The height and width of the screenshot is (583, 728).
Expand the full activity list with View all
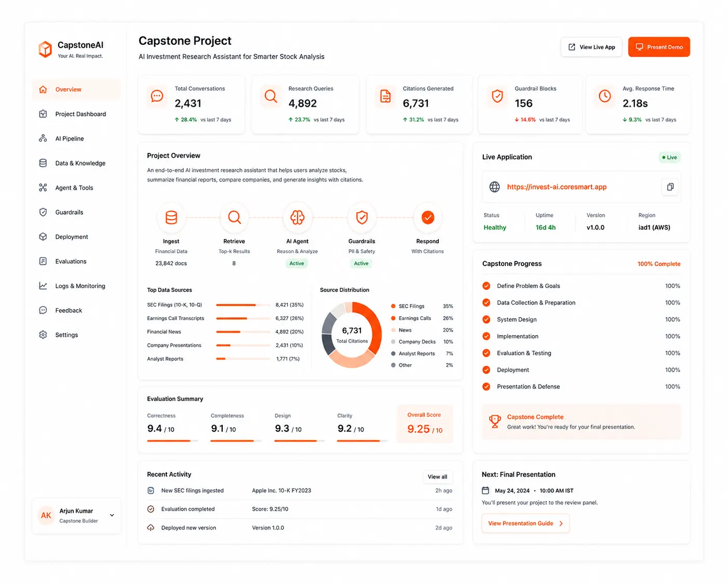click(437, 477)
